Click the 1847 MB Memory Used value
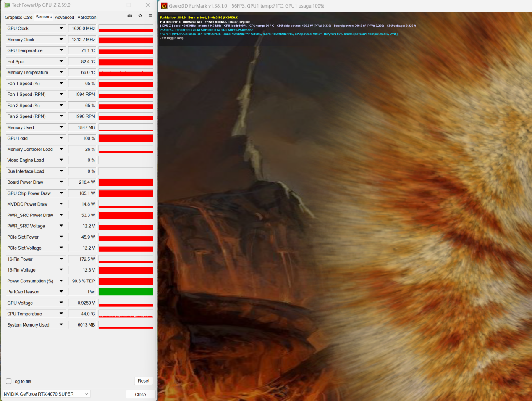532x401 pixels. coord(83,127)
